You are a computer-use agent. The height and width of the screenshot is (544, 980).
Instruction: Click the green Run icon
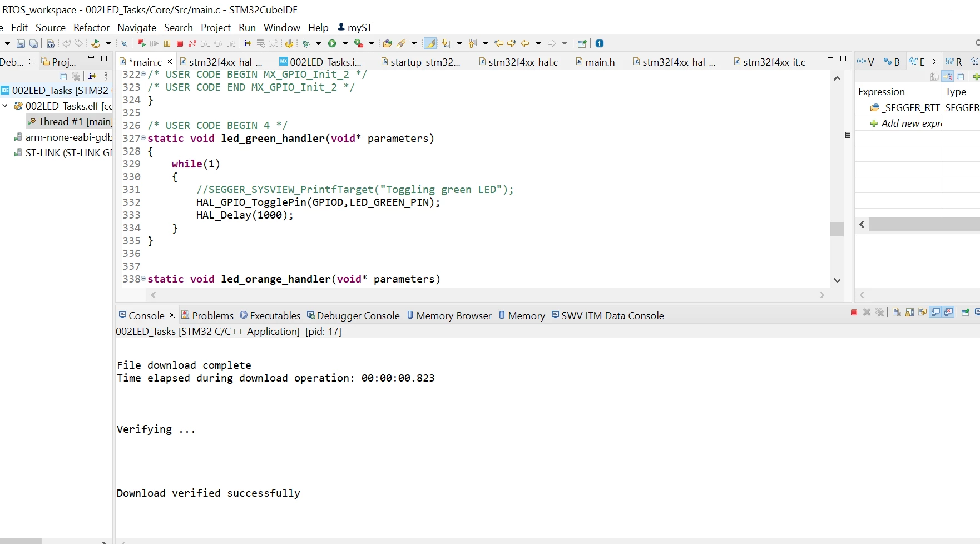[x=332, y=43]
